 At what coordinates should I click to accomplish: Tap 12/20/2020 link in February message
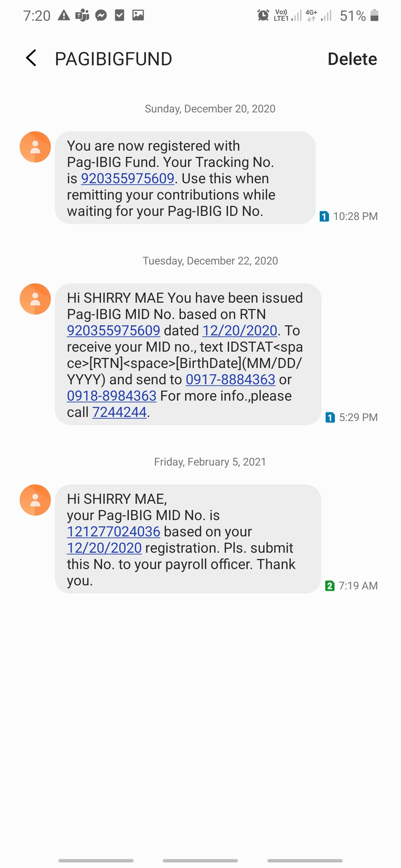click(x=104, y=548)
